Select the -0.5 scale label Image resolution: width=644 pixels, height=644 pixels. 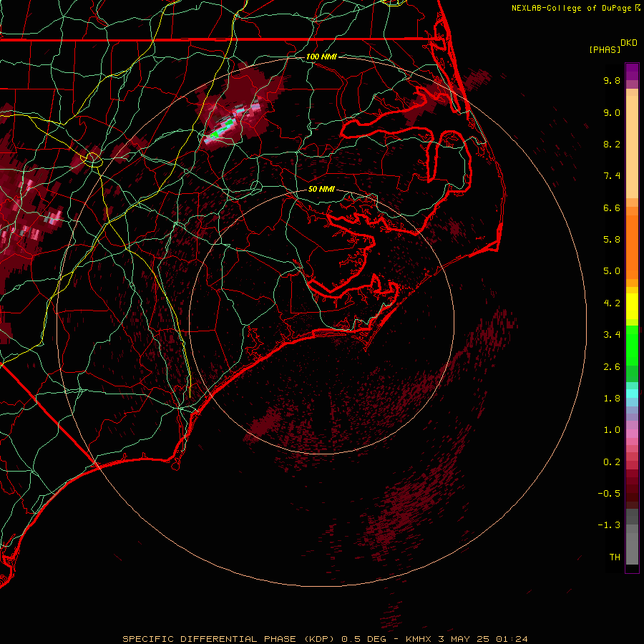pos(609,494)
